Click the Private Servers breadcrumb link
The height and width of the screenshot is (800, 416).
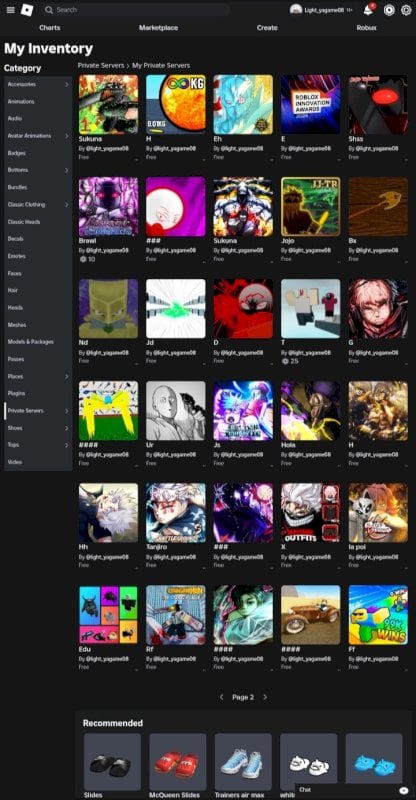pos(101,65)
